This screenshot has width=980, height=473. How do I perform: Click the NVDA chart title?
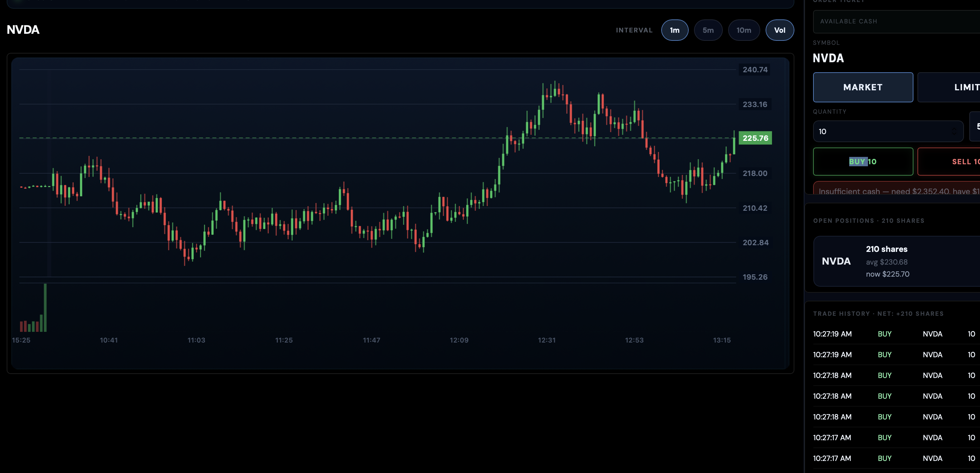pos(23,30)
